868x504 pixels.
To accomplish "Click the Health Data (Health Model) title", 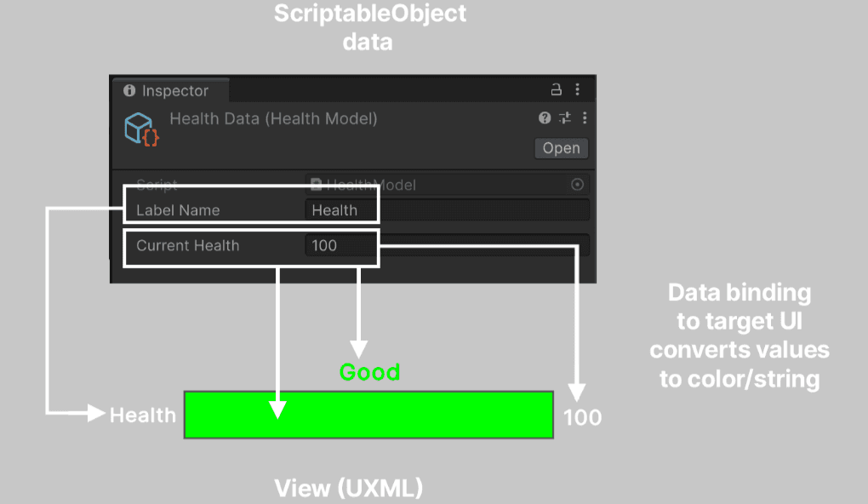I will coord(272,118).
